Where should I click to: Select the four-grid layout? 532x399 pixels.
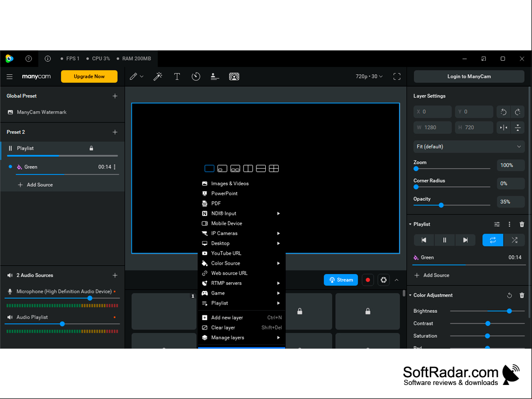[274, 169]
